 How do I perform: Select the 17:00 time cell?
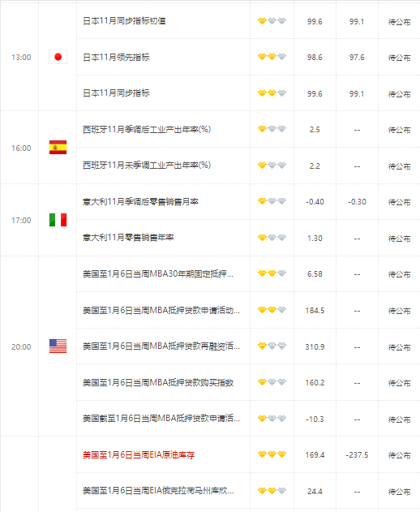click(x=21, y=221)
